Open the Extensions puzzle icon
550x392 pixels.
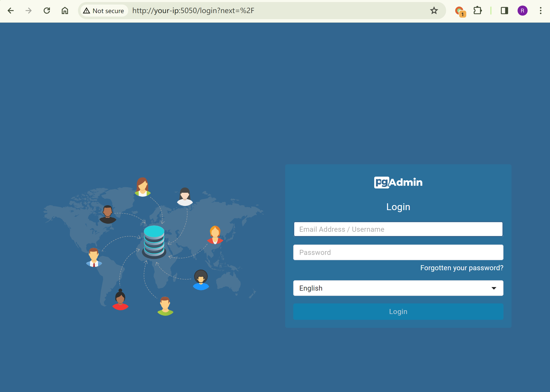pyautogui.click(x=477, y=11)
